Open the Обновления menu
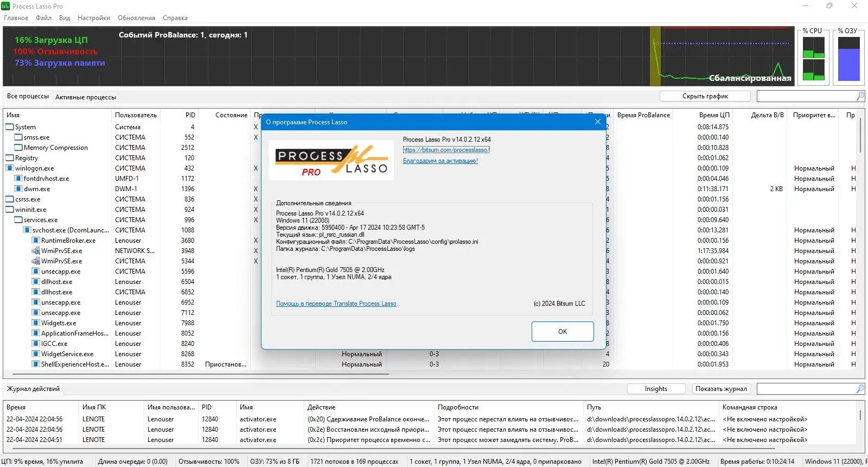The width and height of the screenshot is (868, 467). 136,18
